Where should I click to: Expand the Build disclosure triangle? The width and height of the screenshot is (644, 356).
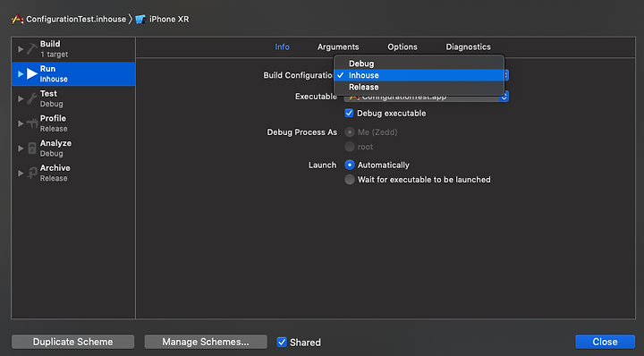click(21, 49)
